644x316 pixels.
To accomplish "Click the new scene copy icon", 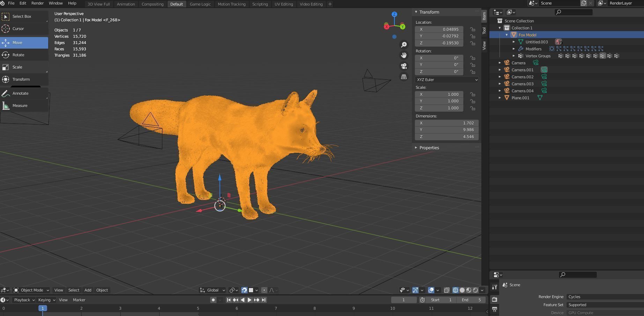I will [x=584, y=3].
